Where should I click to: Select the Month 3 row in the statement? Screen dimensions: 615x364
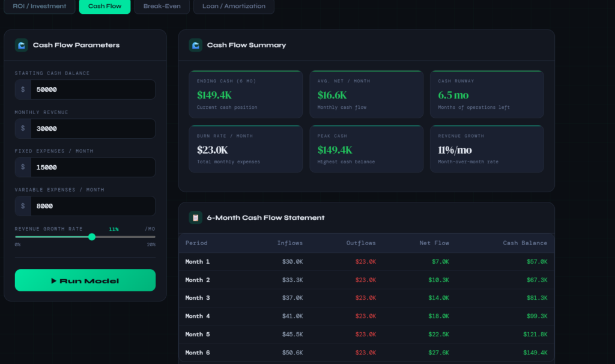pyautogui.click(x=366, y=298)
